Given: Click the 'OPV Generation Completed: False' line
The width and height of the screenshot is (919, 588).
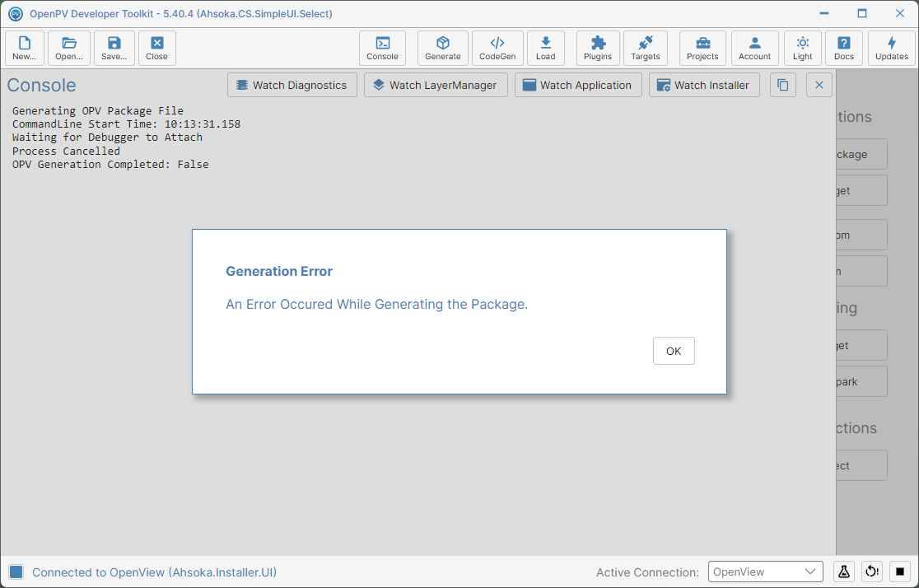Looking at the screenshot, I should click(x=110, y=164).
